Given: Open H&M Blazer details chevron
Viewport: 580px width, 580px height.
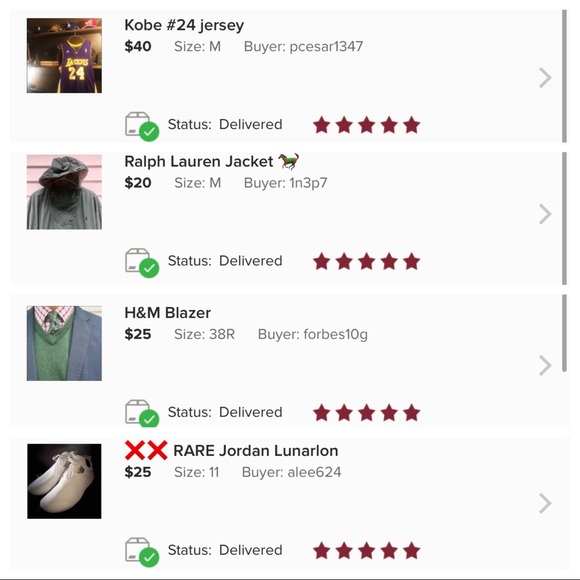Looking at the screenshot, I should point(545,365).
